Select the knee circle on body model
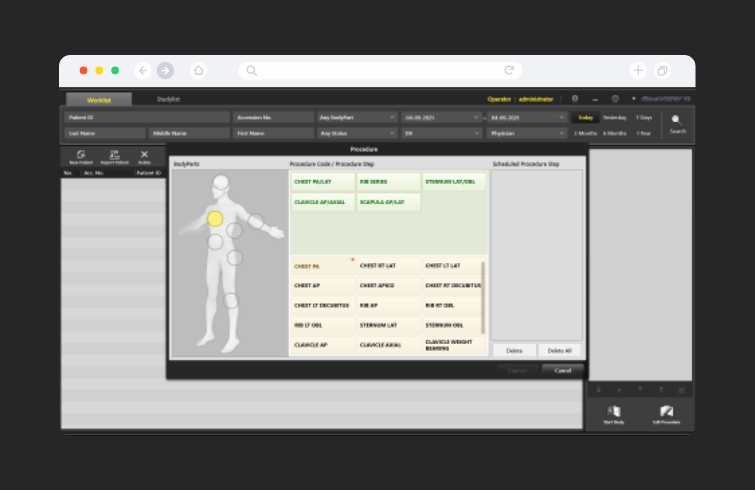755x490 pixels. (231, 301)
